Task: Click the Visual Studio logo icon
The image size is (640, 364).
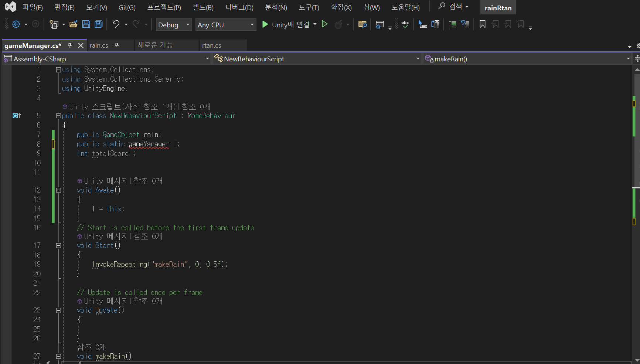Action: click(10, 7)
